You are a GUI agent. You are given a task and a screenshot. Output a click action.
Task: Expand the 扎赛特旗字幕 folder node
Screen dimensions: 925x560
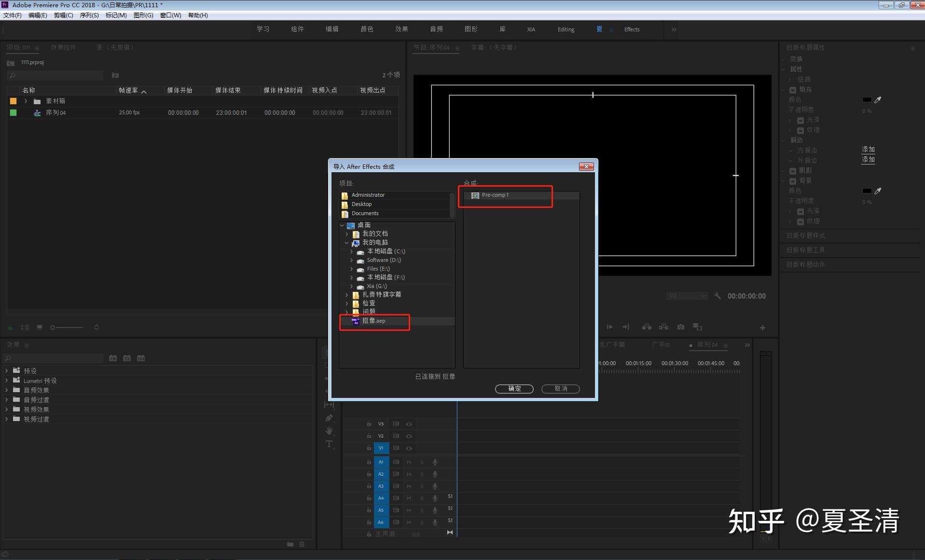point(346,295)
